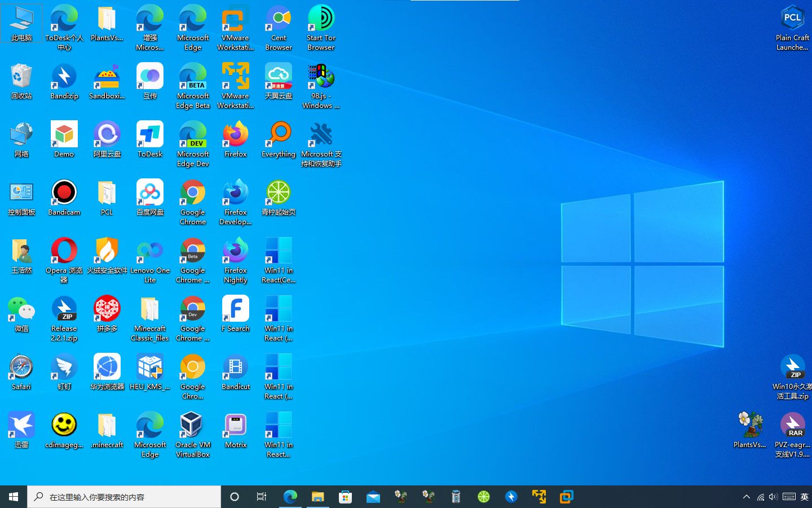
Task: Select the Sandboxie desktop shortcut
Action: coord(107,82)
